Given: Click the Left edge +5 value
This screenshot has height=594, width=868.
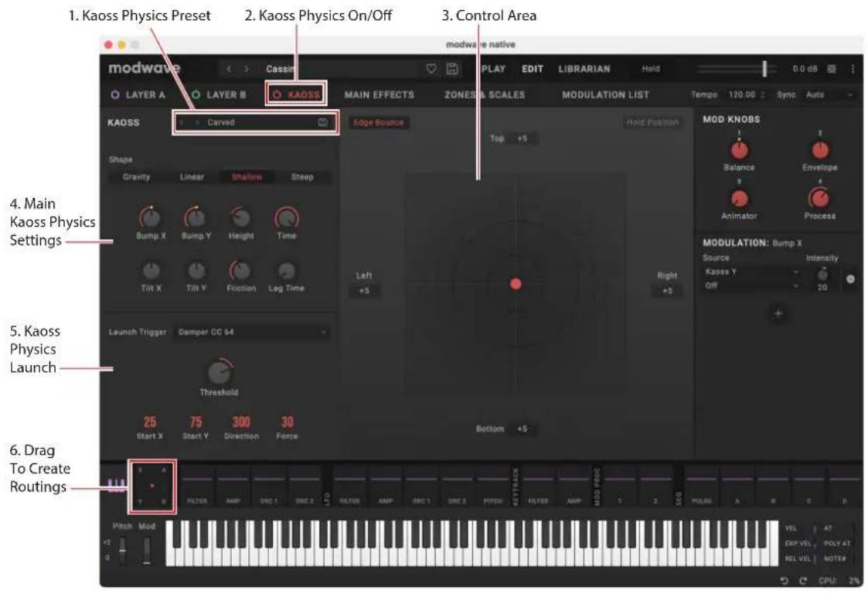Looking at the screenshot, I should (x=364, y=291).
